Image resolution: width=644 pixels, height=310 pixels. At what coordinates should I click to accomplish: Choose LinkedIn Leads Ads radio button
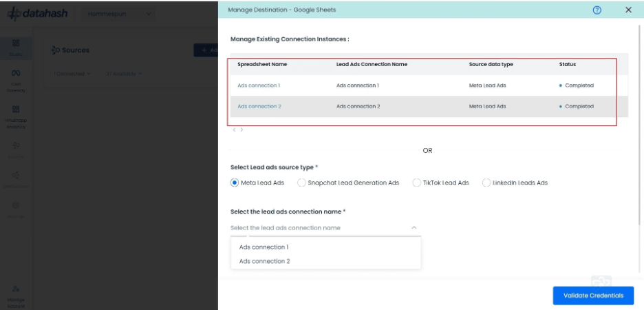486,183
